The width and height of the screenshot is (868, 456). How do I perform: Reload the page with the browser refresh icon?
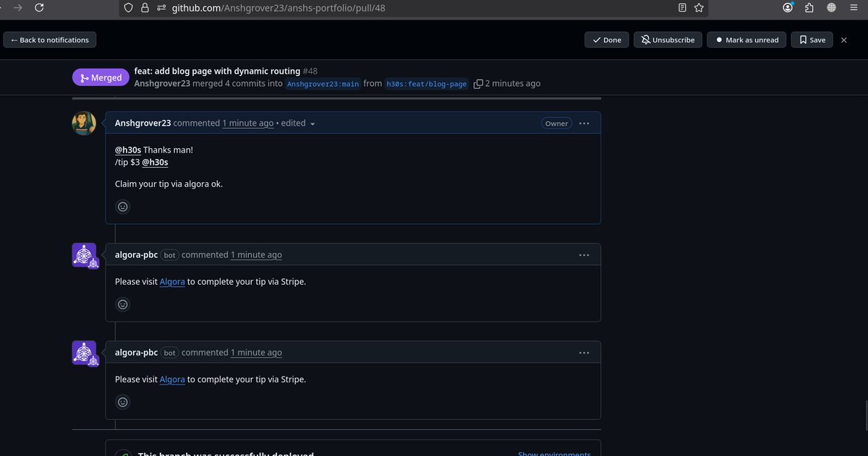point(39,7)
